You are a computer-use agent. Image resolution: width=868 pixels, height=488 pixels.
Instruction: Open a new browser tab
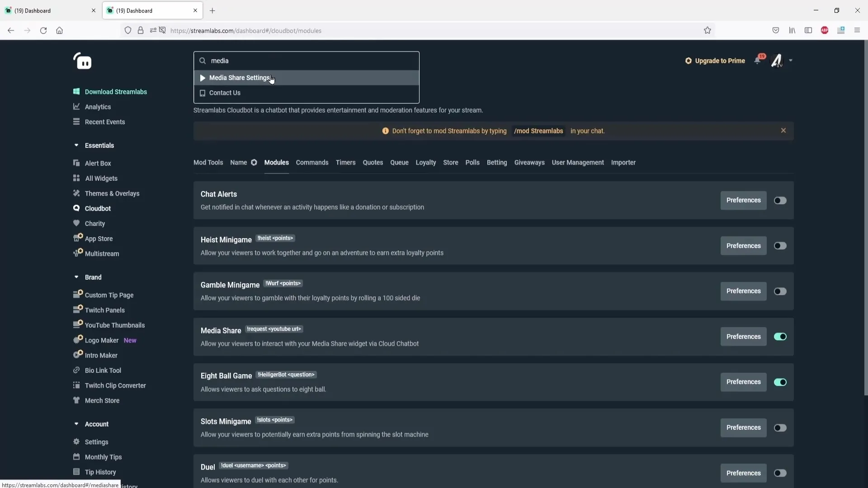(x=212, y=10)
